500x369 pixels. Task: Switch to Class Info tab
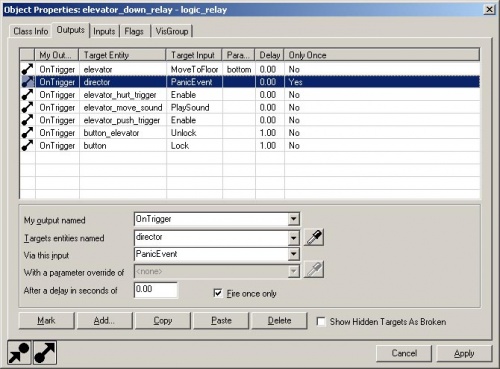[x=31, y=31]
